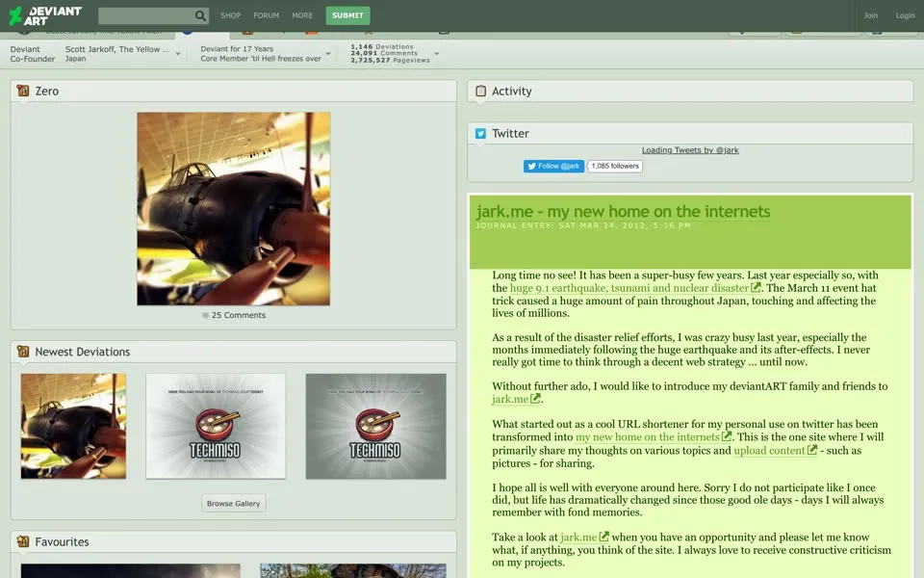Open the jark.me link after 'Take a look at'
Screen dimensions: 924x578
tap(584, 537)
